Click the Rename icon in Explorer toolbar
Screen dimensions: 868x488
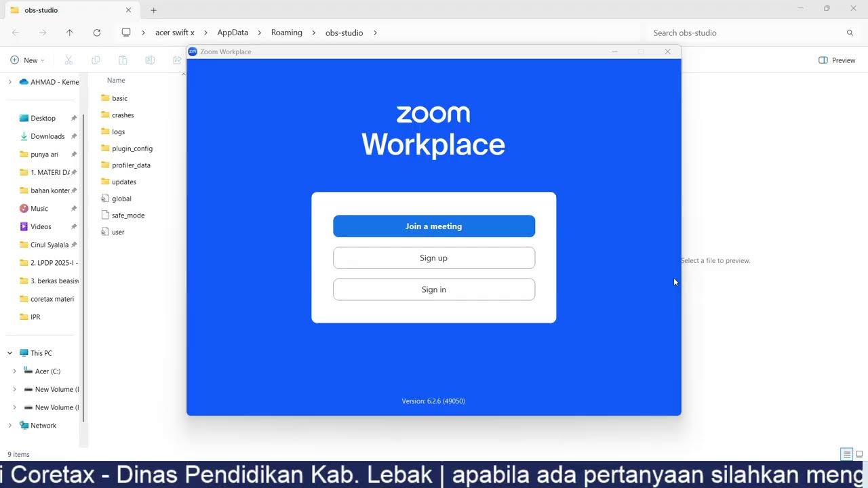(150, 60)
